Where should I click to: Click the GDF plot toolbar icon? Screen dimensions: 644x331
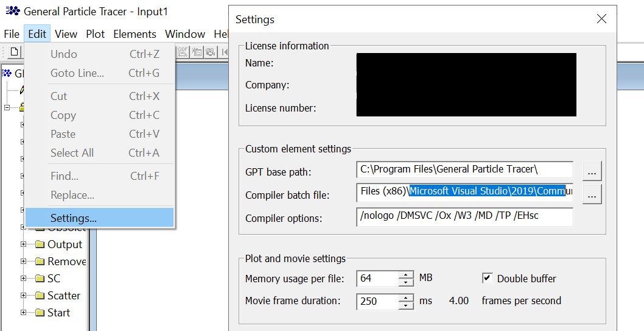183,52
